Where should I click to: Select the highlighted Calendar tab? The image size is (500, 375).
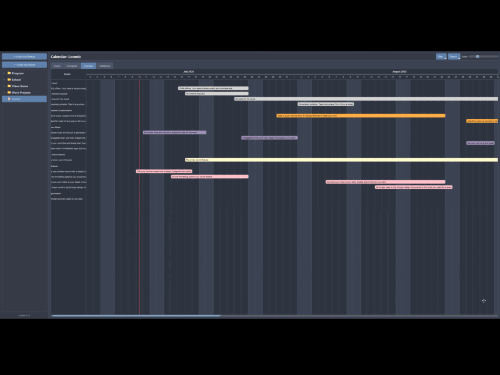click(x=88, y=66)
